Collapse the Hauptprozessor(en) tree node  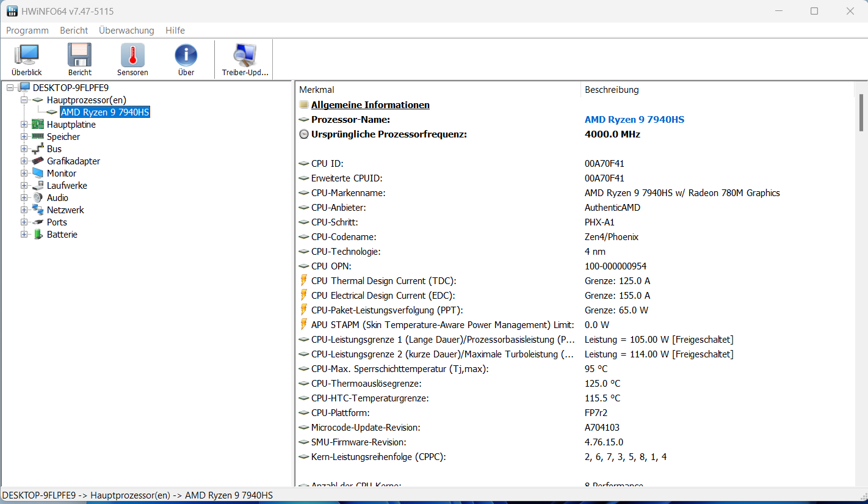pyautogui.click(x=24, y=100)
